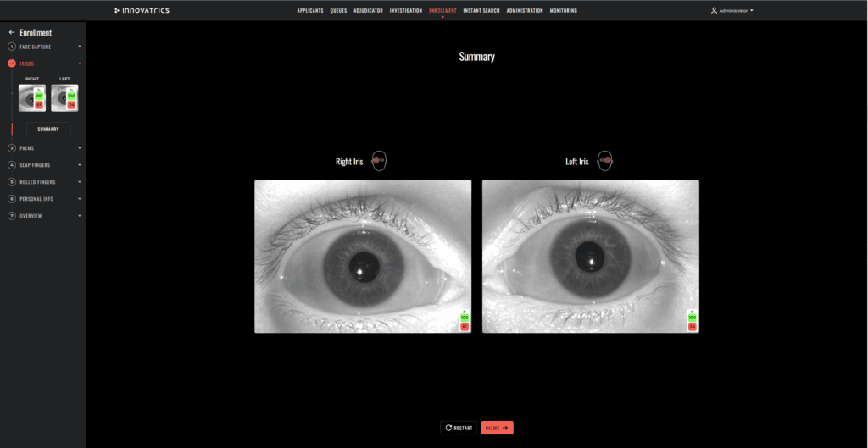The height and width of the screenshot is (448, 868).
Task: Click the Right Iris head diagram icon
Action: [x=379, y=162]
